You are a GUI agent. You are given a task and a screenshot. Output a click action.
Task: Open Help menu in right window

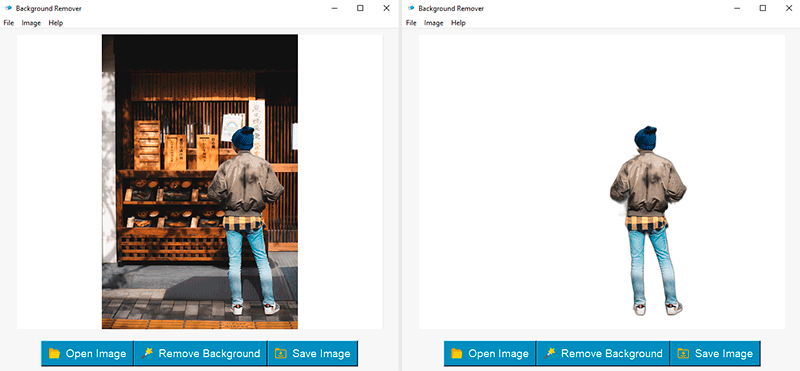point(458,23)
